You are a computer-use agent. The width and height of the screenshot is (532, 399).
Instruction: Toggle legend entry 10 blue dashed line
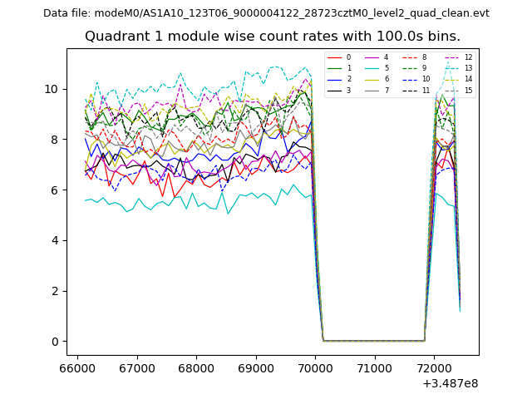point(409,79)
